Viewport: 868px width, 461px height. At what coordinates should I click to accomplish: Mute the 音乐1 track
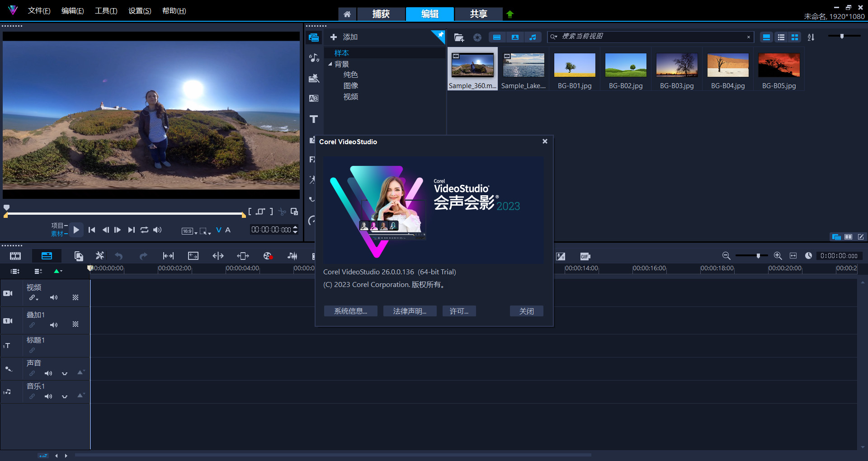48,396
